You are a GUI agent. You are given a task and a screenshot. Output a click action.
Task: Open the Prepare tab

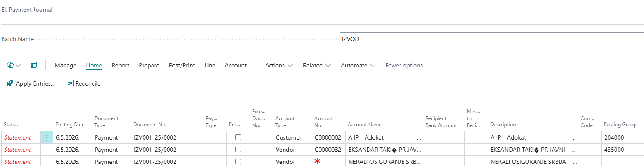coord(149,65)
